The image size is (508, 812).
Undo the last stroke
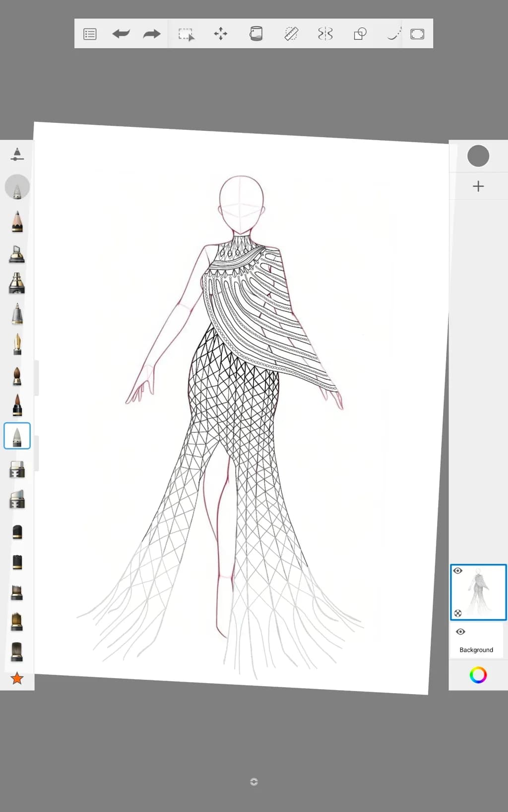tap(121, 34)
